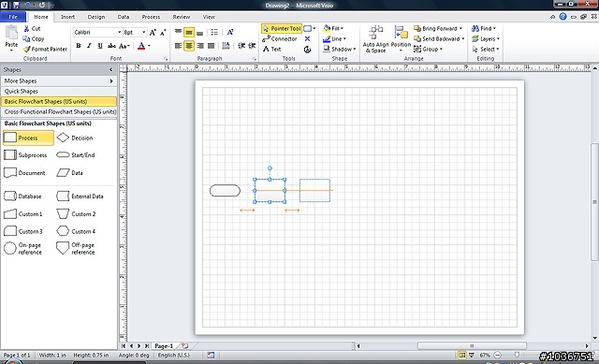This screenshot has height=364, width=599.
Task: Expand the More Shapes menu
Action: 58,81
